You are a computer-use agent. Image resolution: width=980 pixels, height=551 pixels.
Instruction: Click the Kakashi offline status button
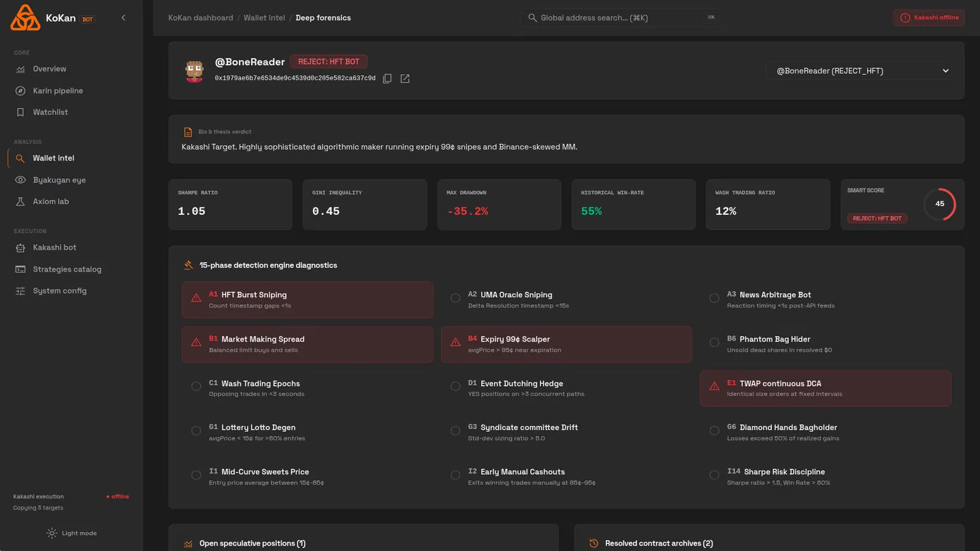[x=929, y=18]
